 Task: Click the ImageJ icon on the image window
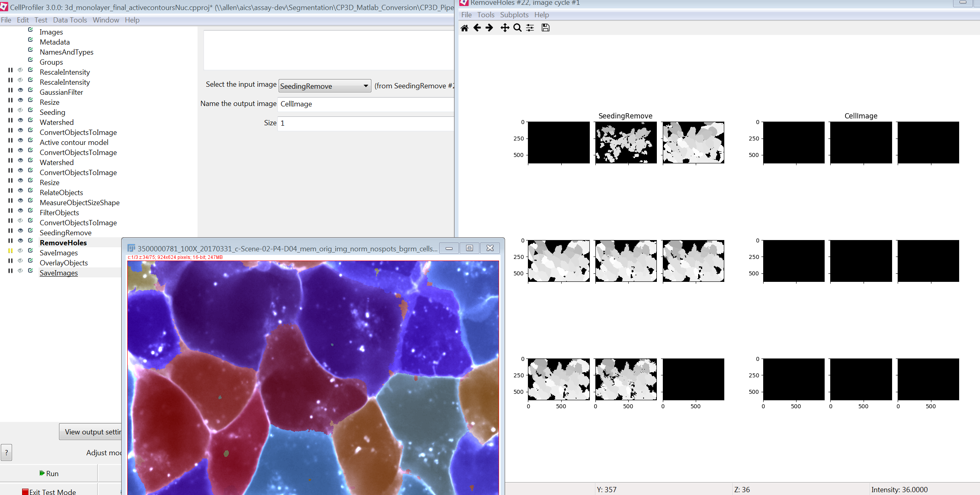click(x=130, y=248)
